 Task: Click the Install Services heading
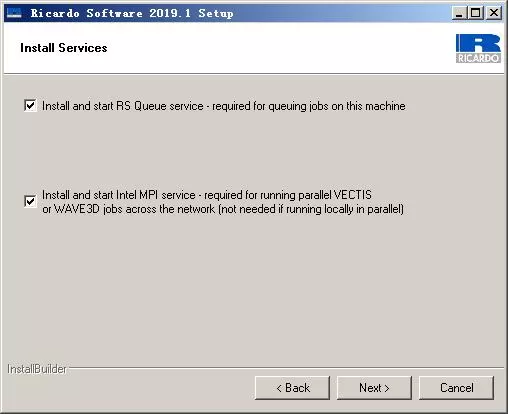64,48
